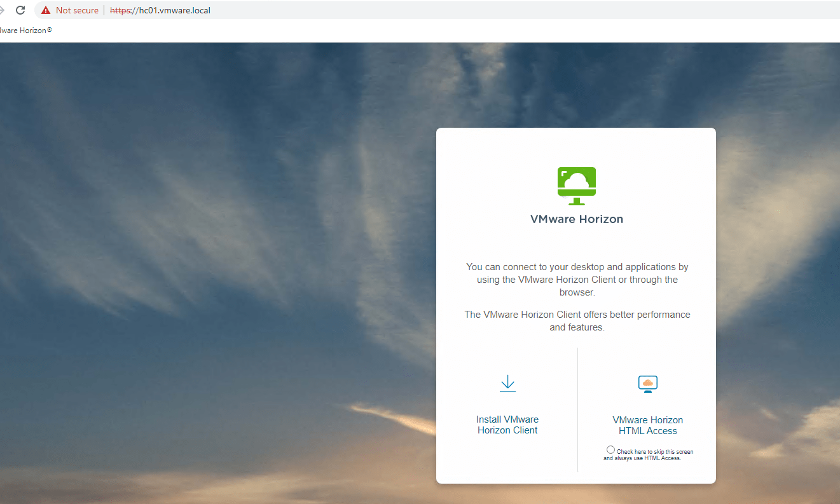This screenshot has height=504, width=840.
Task: Reload the page using the refresh icon
Action: tap(20, 10)
